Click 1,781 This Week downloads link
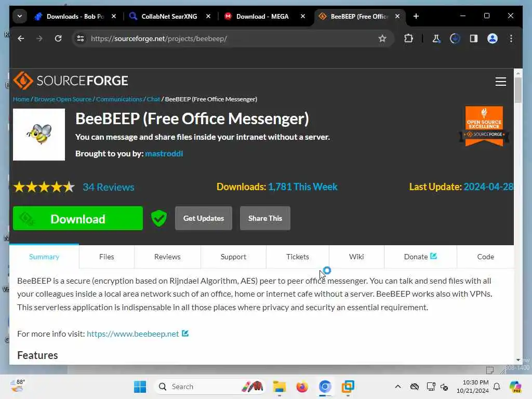The image size is (532, 399). tap(303, 187)
